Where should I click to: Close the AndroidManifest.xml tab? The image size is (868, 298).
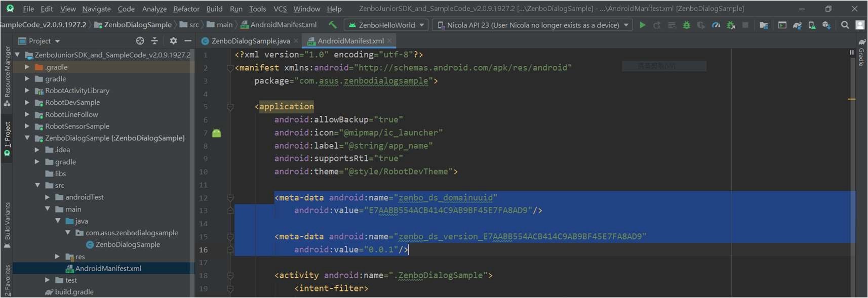pyautogui.click(x=389, y=41)
